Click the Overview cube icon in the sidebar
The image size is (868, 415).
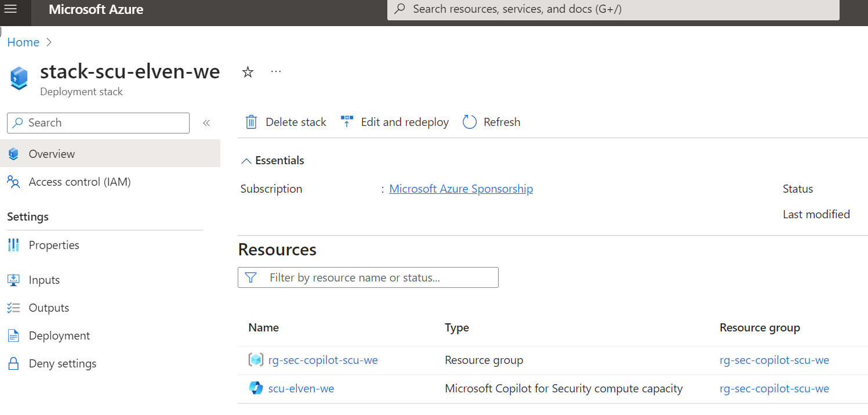[13, 154]
